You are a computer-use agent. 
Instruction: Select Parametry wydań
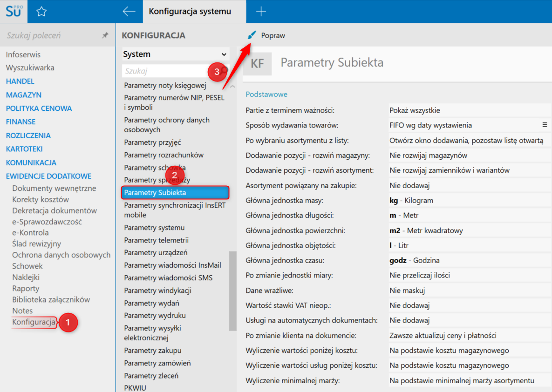152,304
